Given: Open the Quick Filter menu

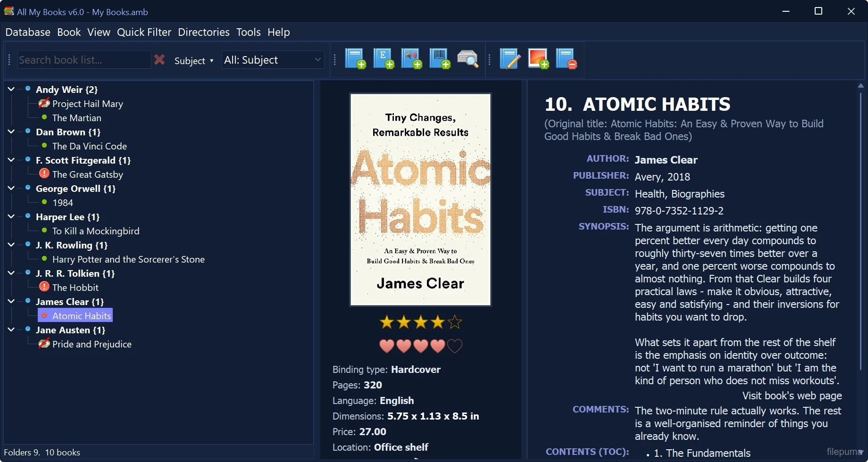Looking at the screenshot, I should (x=144, y=32).
